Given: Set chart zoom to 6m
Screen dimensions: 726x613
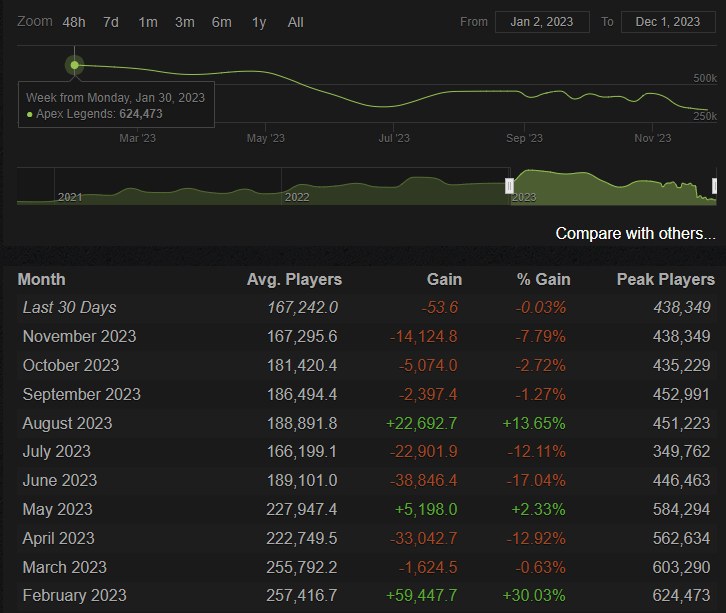Looking at the screenshot, I should click(x=221, y=22).
